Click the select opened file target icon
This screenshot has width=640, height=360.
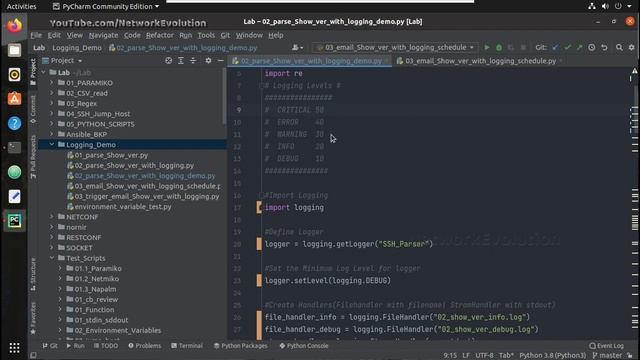(x=169, y=60)
